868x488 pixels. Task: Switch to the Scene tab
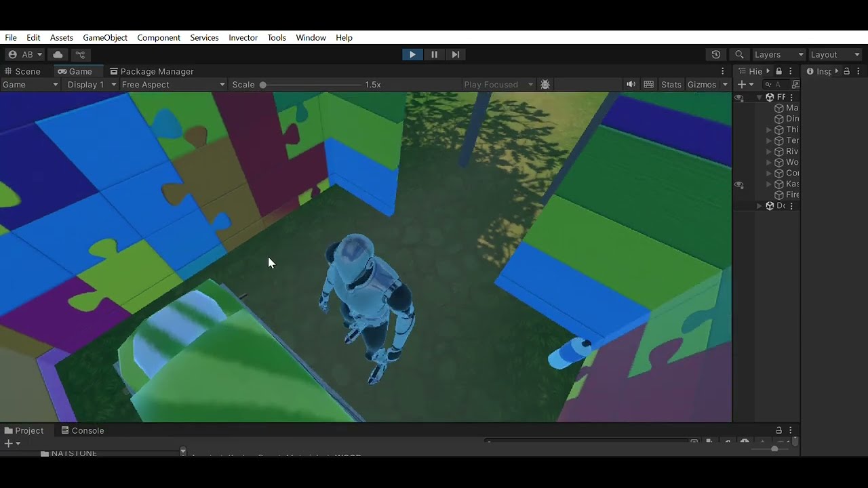pos(23,71)
